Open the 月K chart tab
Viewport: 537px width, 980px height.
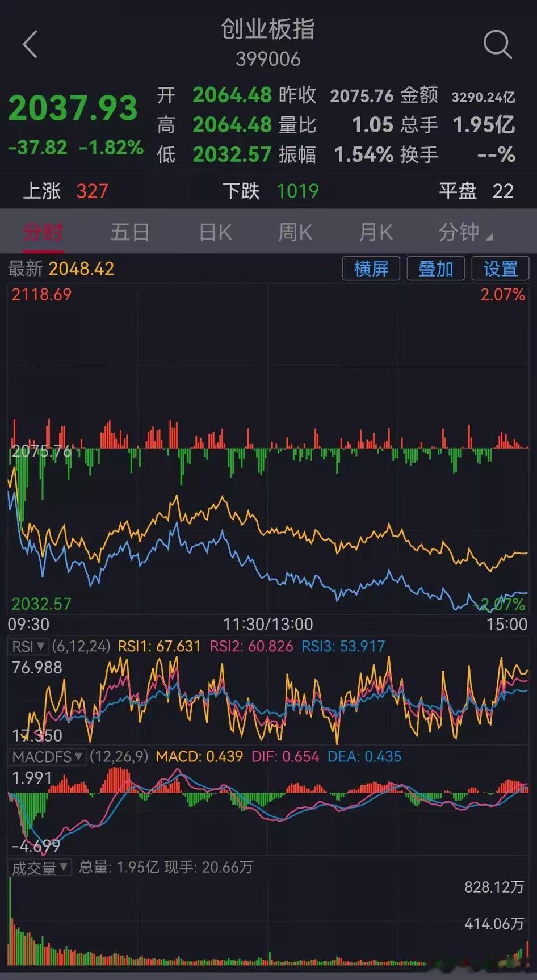click(x=376, y=232)
